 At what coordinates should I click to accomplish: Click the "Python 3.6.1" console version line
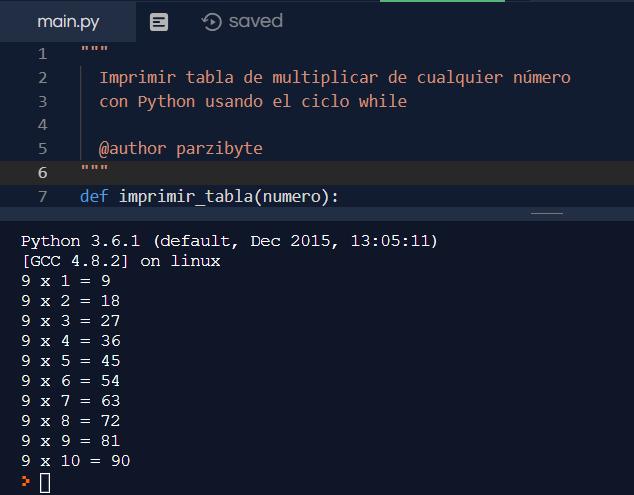[229, 241]
